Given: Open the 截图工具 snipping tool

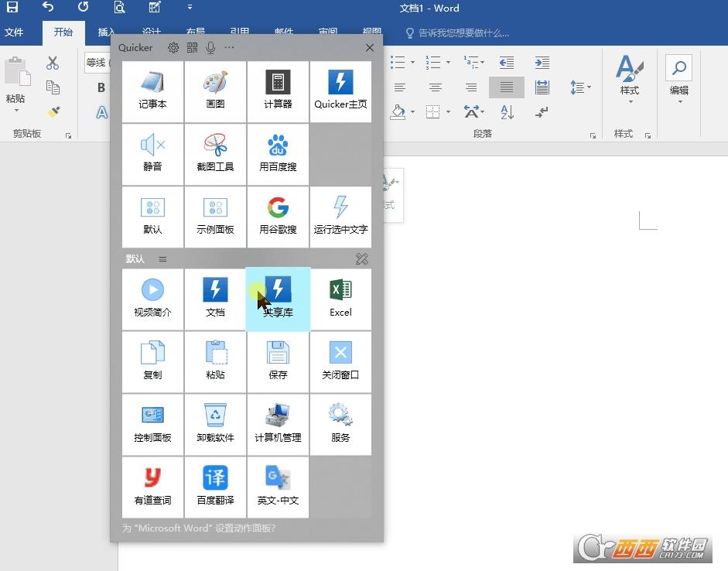Looking at the screenshot, I should tap(215, 155).
